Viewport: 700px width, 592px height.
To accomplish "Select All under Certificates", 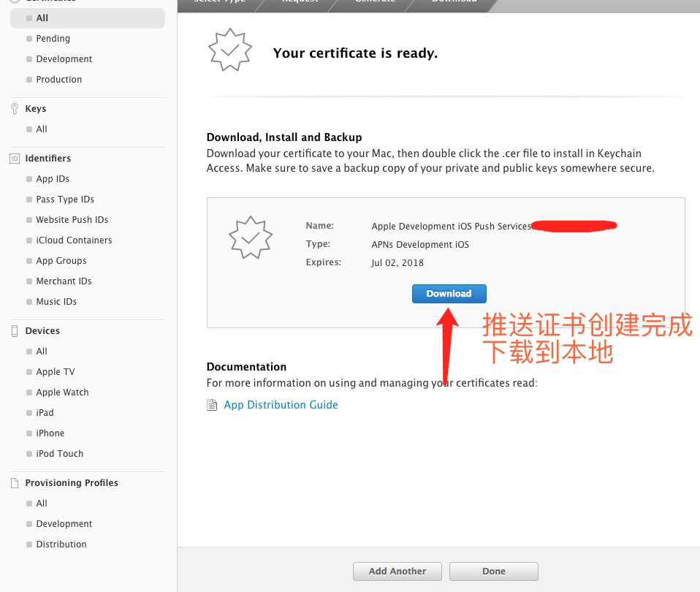I will (88, 18).
